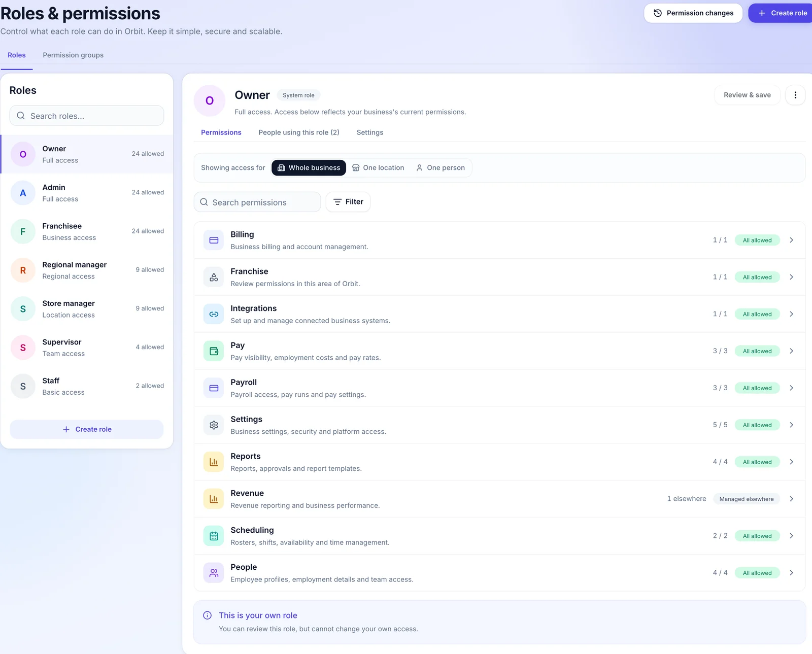Click the magnifier icon in Search permissions
812x654 pixels.
(x=204, y=202)
